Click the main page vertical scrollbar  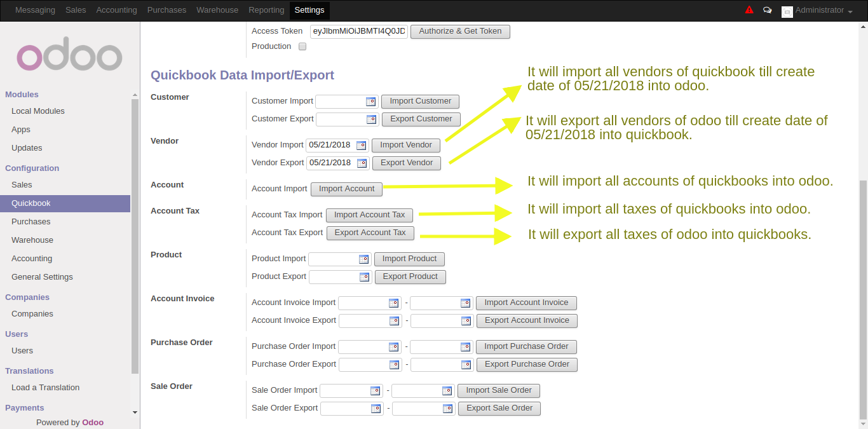tap(863, 299)
